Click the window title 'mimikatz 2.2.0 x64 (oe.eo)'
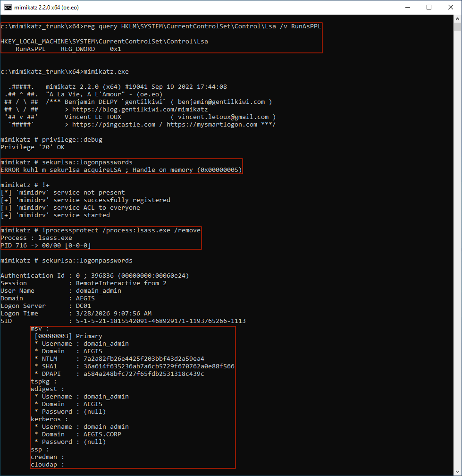 [46, 8]
